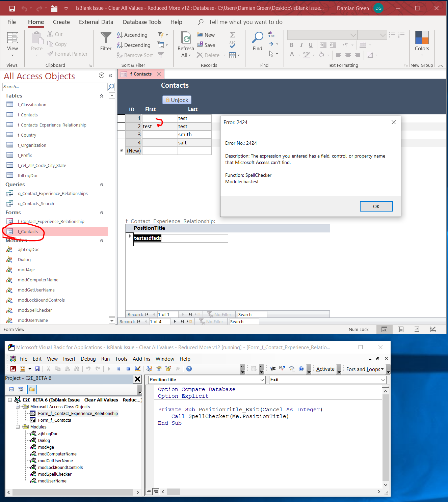This screenshot has width=448, height=502.
Task: Run the Spelling check icon
Action: tap(233, 45)
